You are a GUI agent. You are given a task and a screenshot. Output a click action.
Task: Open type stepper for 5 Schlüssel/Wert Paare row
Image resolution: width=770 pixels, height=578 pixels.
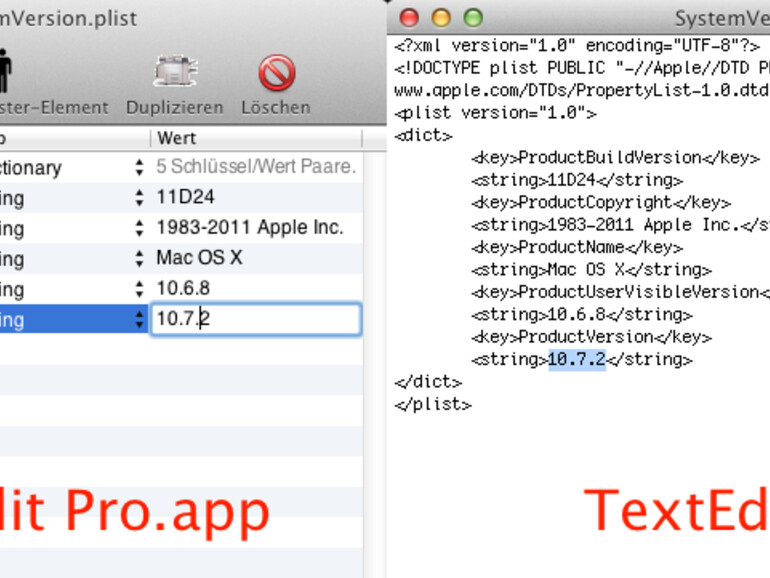[139, 167]
